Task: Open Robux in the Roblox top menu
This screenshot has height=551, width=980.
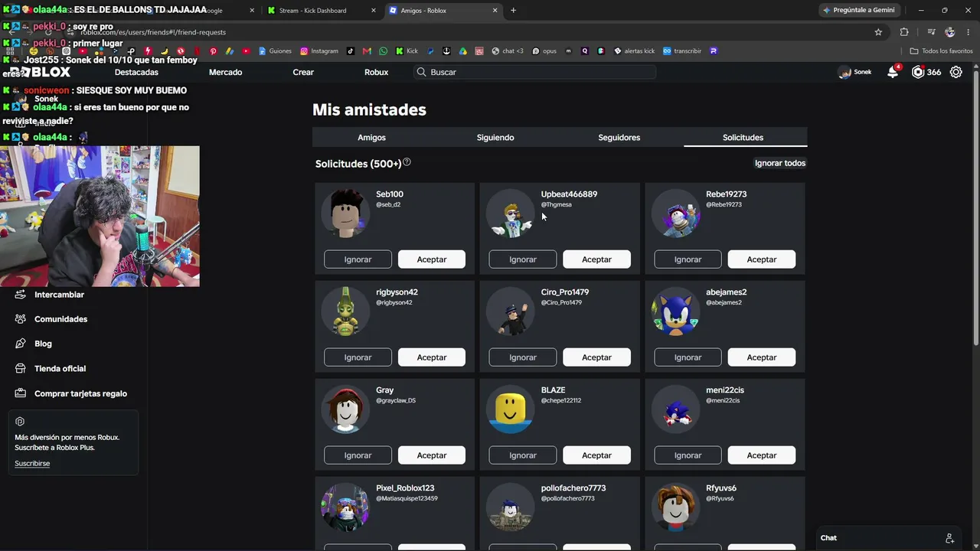Action: (x=376, y=72)
